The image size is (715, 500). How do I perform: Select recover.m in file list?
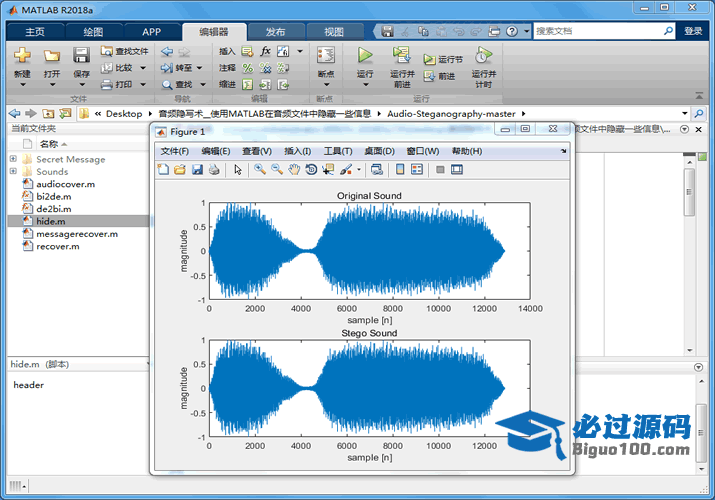coord(58,246)
